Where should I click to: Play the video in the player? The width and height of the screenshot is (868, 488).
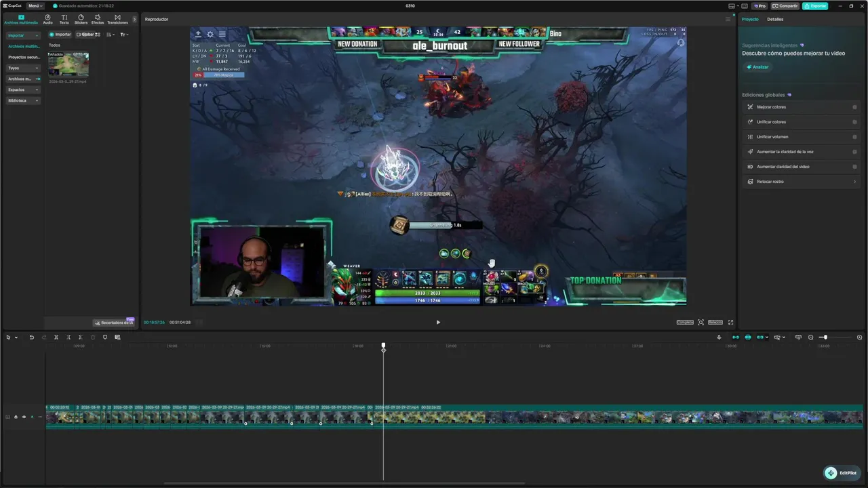pos(438,322)
